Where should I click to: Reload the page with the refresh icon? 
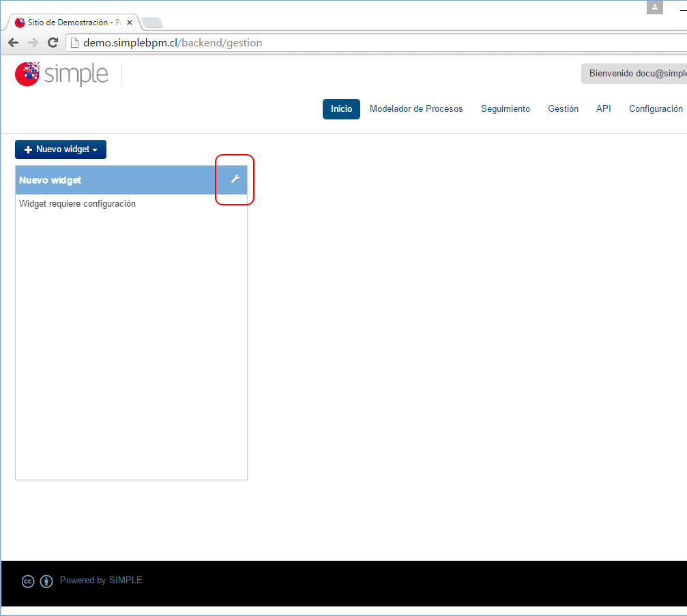53,42
